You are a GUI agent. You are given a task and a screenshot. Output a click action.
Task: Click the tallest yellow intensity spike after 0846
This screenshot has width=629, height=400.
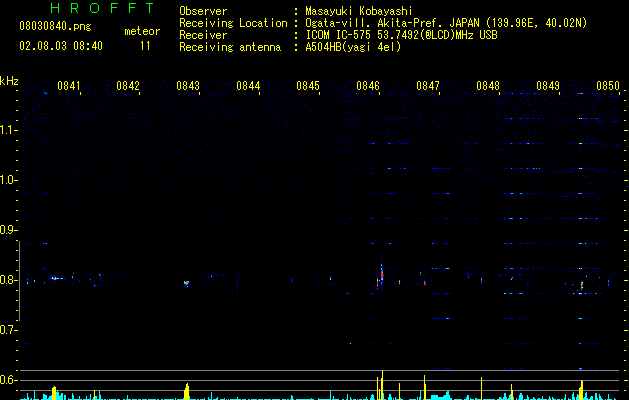(x=382, y=385)
